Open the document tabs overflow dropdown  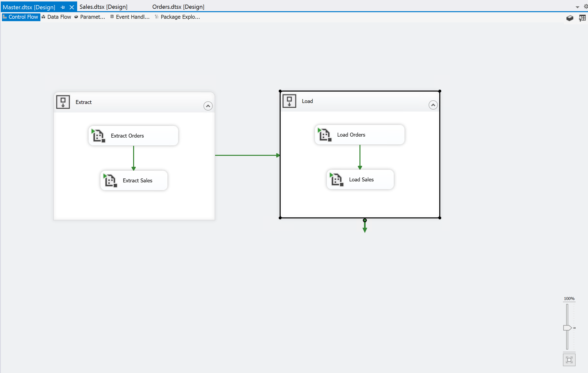577,7
